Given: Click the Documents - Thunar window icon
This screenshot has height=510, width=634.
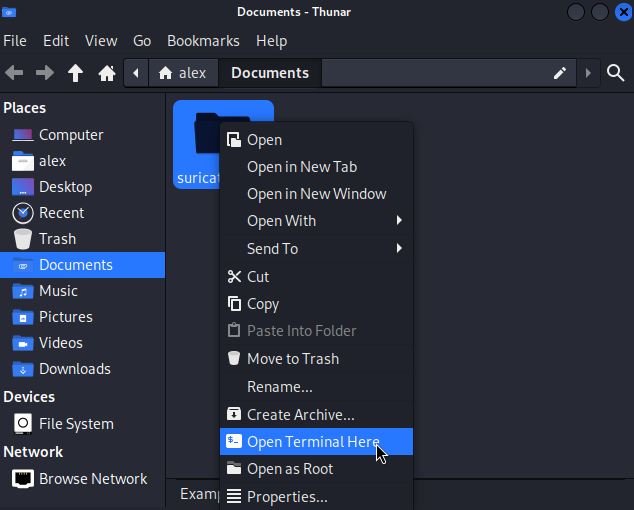Looking at the screenshot, I should click(9, 13).
